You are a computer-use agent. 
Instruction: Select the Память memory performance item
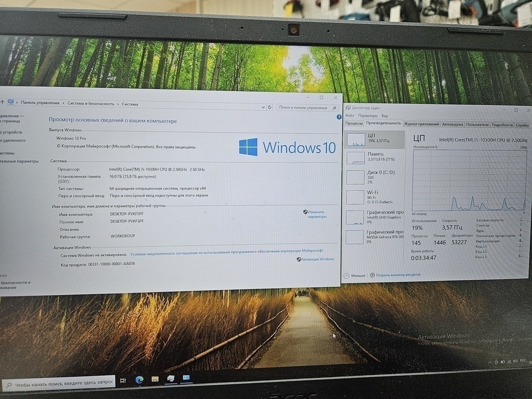click(x=374, y=157)
